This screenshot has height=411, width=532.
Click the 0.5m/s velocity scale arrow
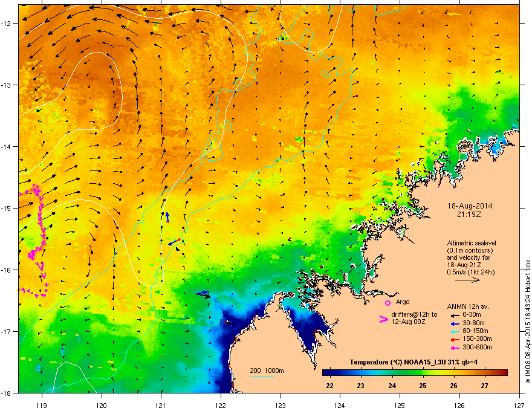467,280
